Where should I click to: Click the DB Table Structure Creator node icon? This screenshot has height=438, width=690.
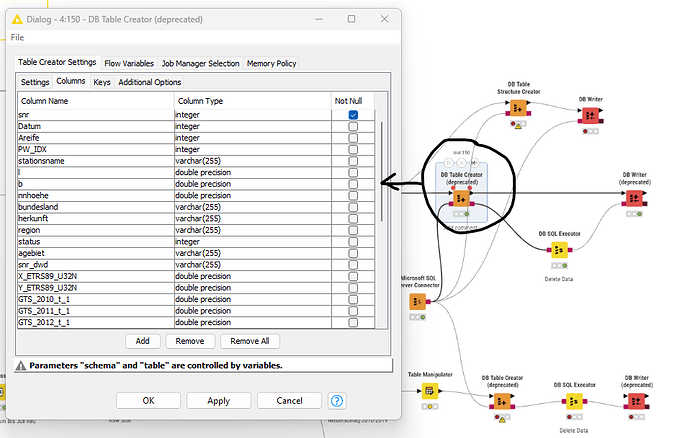coord(518,108)
